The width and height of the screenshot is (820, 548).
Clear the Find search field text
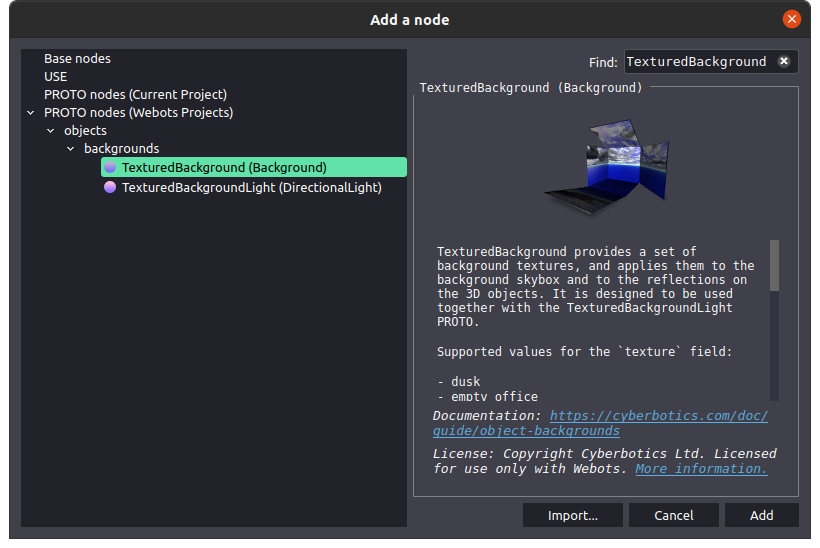tap(784, 61)
